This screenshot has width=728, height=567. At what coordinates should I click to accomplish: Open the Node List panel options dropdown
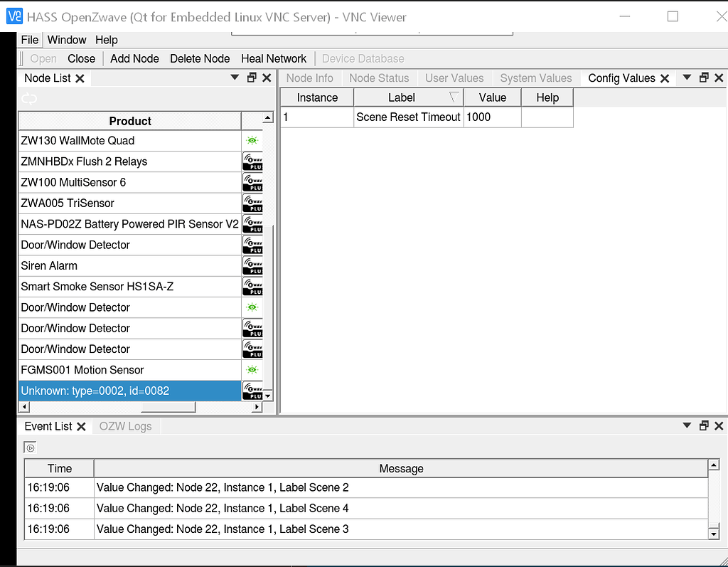235,78
